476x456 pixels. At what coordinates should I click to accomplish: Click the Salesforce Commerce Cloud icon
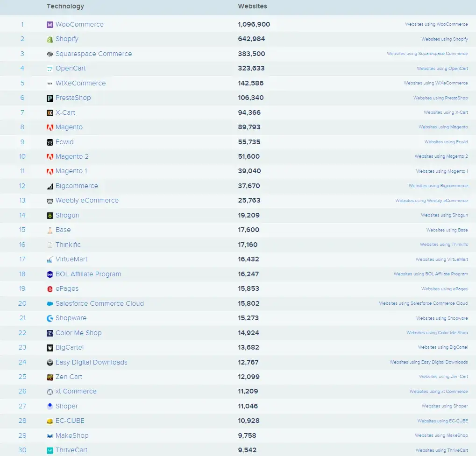pyautogui.click(x=50, y=304)
